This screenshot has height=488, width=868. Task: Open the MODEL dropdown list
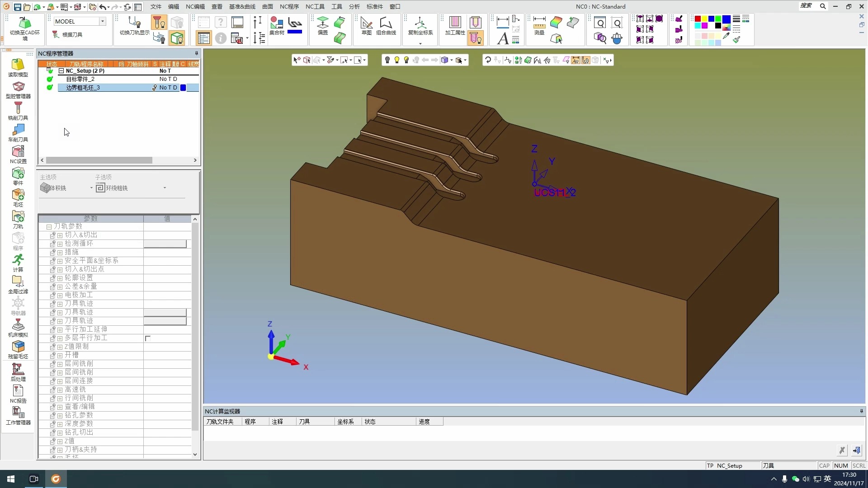coord(103,21)
